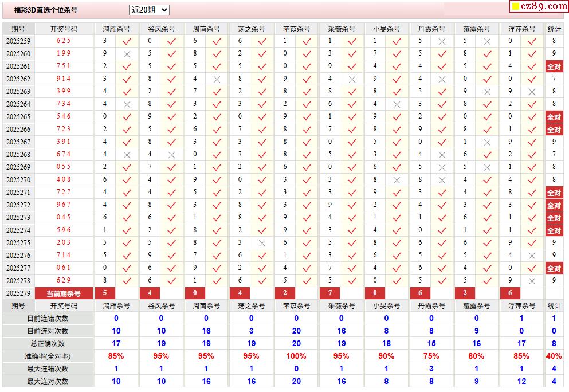Click the 全对 badge in row 2025266

click(554, 130)
